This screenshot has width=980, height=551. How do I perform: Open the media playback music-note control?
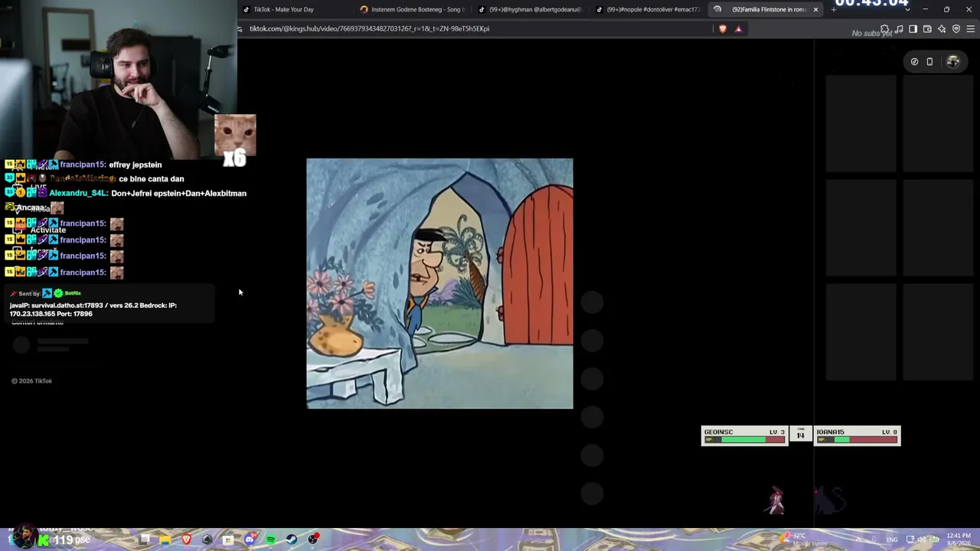899,29
